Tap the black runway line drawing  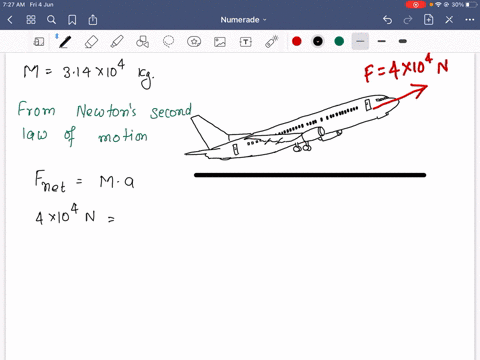(310, 175)
